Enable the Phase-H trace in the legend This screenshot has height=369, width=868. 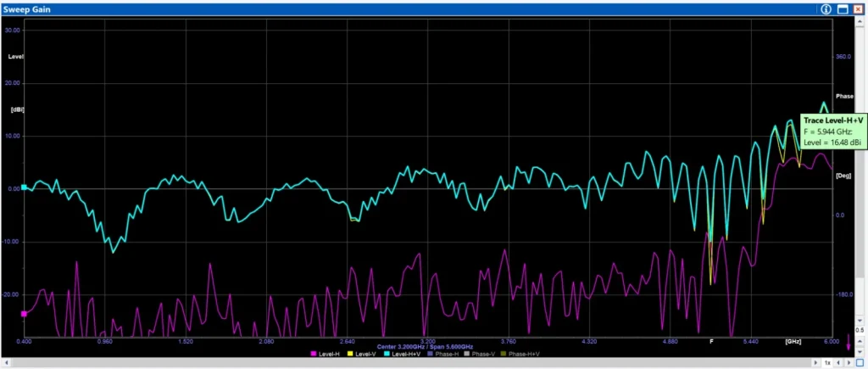[444, 354]
